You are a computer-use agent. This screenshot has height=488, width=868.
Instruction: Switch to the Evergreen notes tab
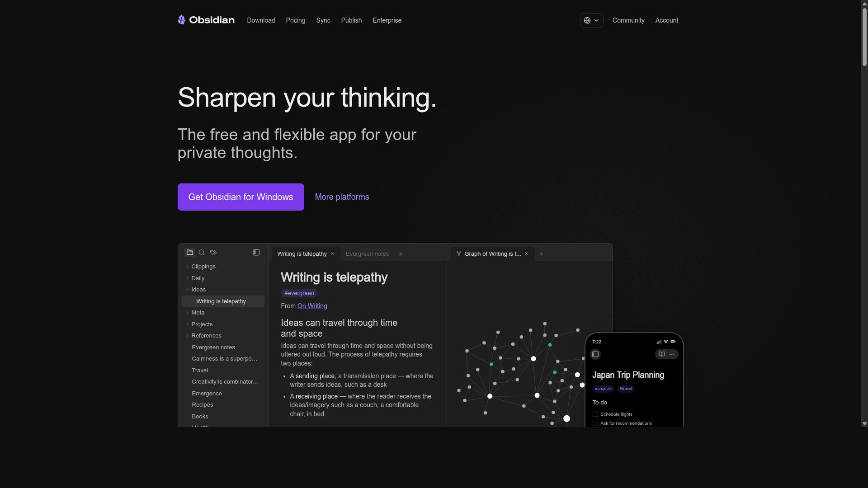pos(367,254)
